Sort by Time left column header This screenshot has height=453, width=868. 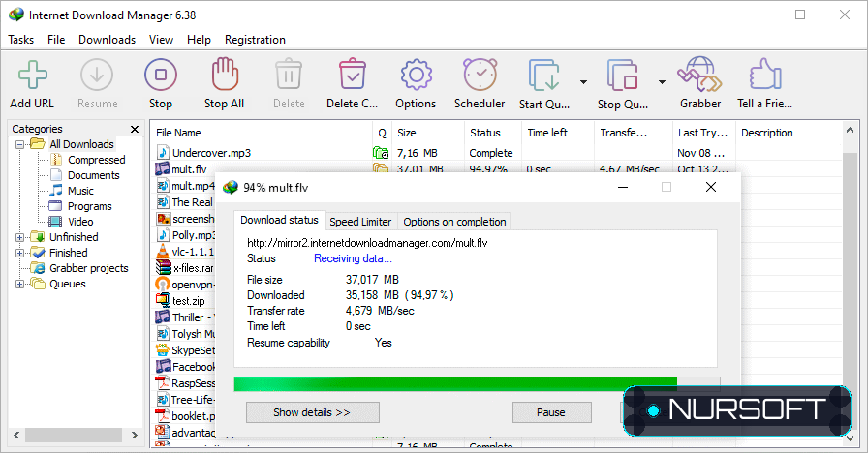[x=558, y=133]
